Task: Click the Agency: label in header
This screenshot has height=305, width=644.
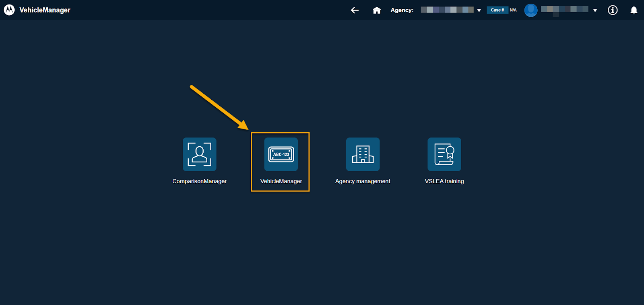Action: point(402,10)
